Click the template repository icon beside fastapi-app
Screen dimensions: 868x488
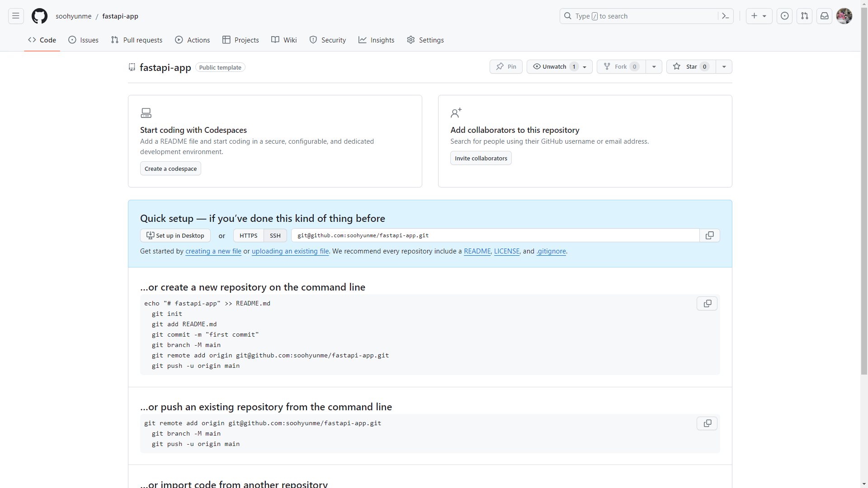point(132,67)
